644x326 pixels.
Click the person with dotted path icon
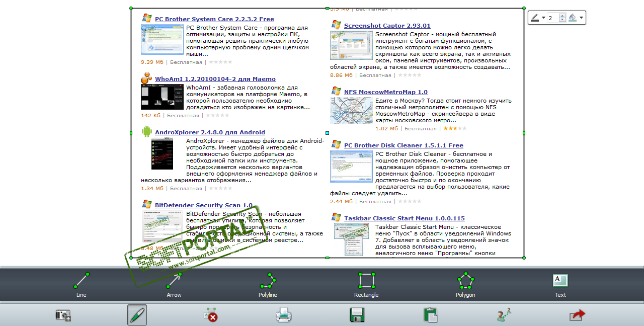504,315
